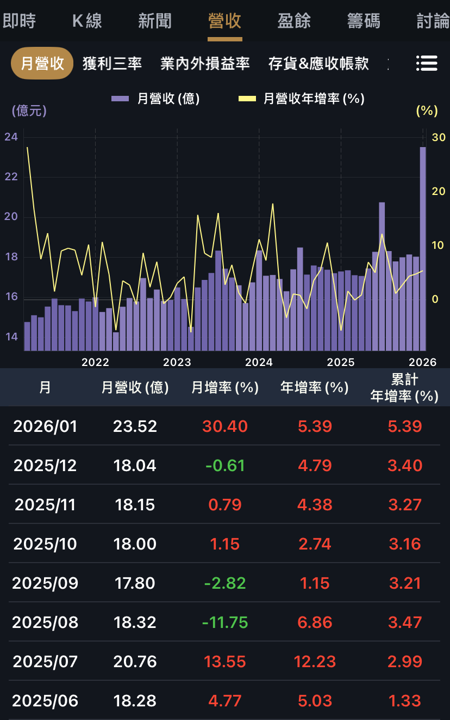The image size is (450, 720).
Task: Click yearly growth value 12.23
Action: (x=315, y=662)
